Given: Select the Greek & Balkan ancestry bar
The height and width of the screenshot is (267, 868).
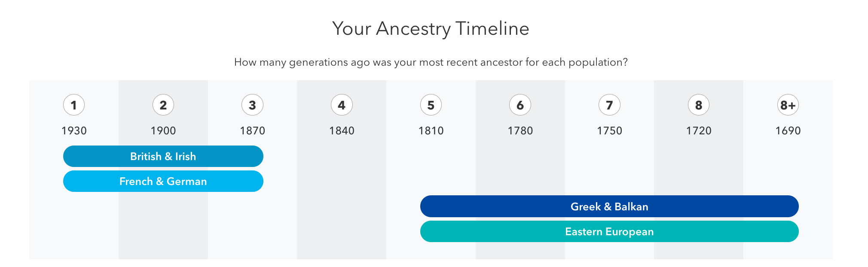Looking at the screenshot, I should click(x=609, y=206).
